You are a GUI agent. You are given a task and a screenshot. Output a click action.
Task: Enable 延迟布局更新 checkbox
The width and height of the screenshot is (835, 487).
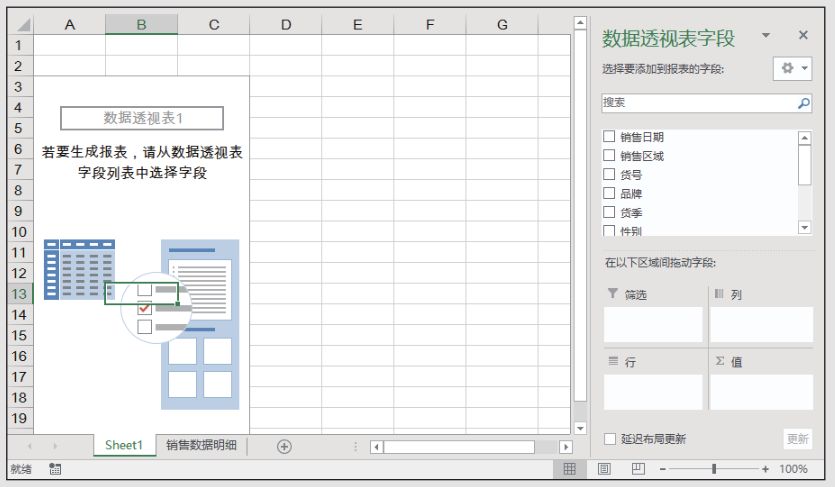[x=610, y=439]
